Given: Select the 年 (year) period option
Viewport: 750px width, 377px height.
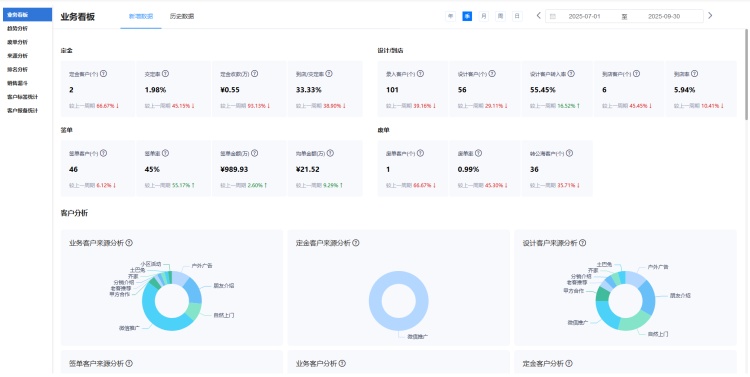Looking at the screenshot, I should [451, 16].
